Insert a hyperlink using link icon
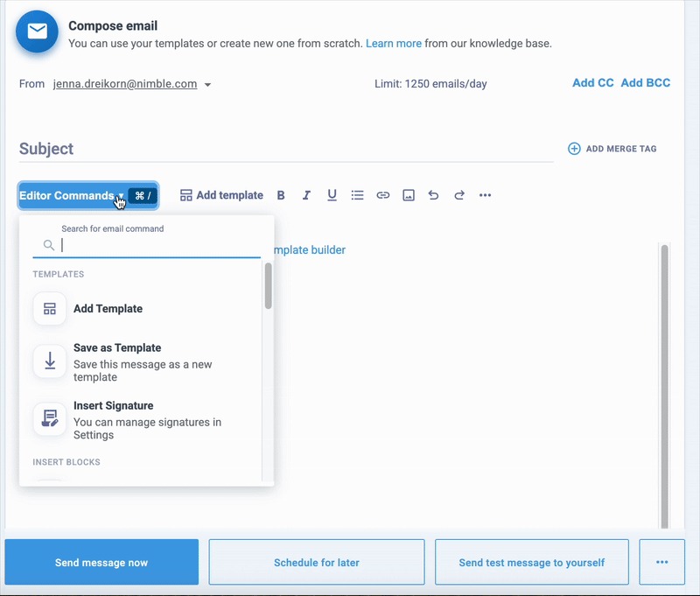Viewport: 700px width, 596px height. [x=382, y=195]
